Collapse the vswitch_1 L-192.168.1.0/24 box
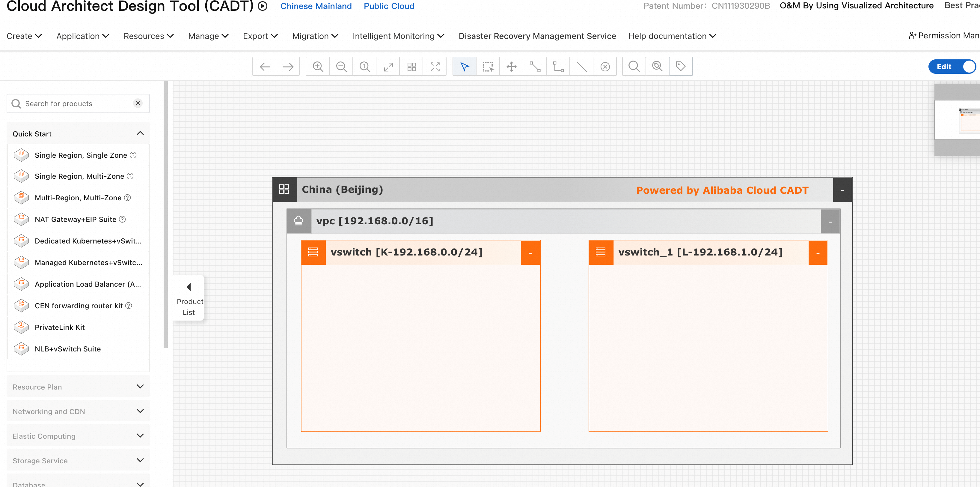980x487 pixels. (818, 252)
